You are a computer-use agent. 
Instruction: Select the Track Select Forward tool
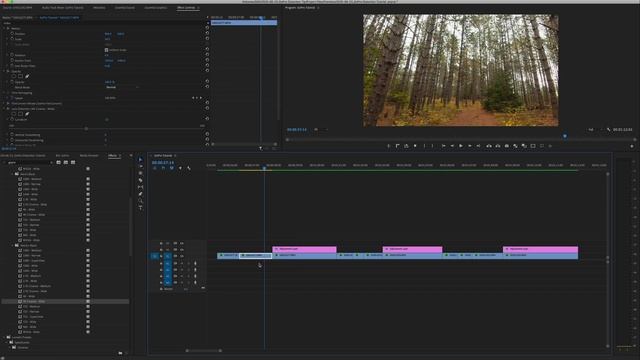click(140, 167)
